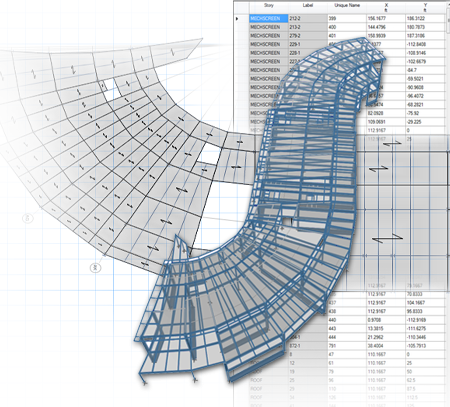Select unique name cell 791
Viewport: 450px width, 407px height.
pos(347,346)
